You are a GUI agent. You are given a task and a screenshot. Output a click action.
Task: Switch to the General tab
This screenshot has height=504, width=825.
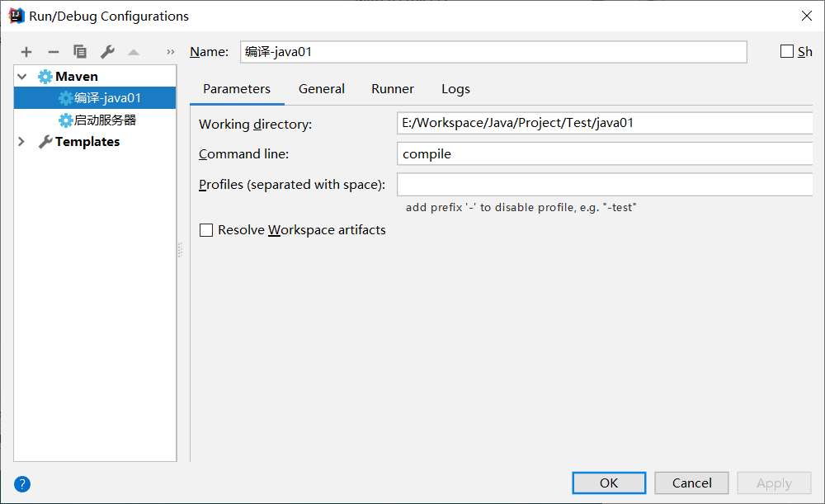coord(322,89)
